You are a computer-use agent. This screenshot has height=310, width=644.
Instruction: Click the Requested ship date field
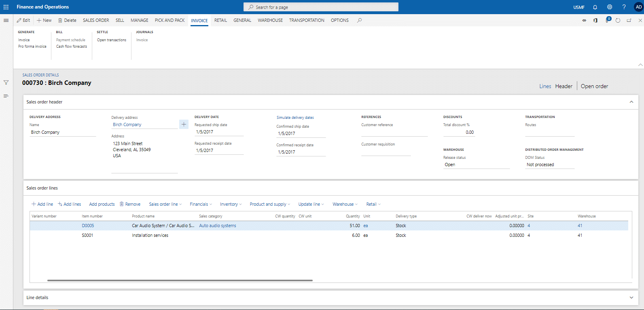click(x=219, y=132)
